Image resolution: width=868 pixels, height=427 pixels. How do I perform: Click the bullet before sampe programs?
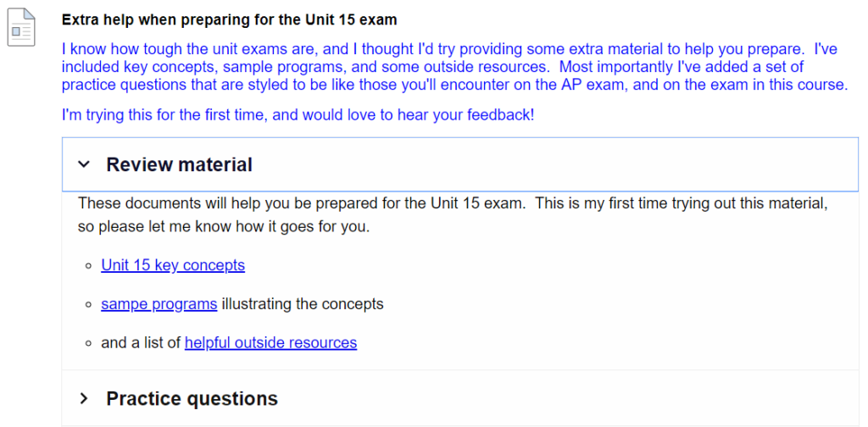click(88, 304)
